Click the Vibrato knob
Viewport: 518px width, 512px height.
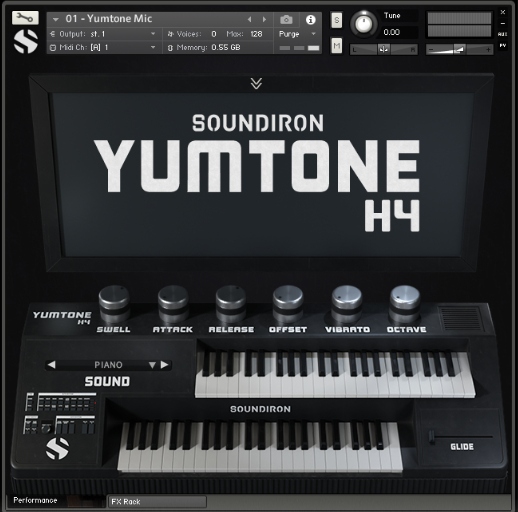click(347, 304)
